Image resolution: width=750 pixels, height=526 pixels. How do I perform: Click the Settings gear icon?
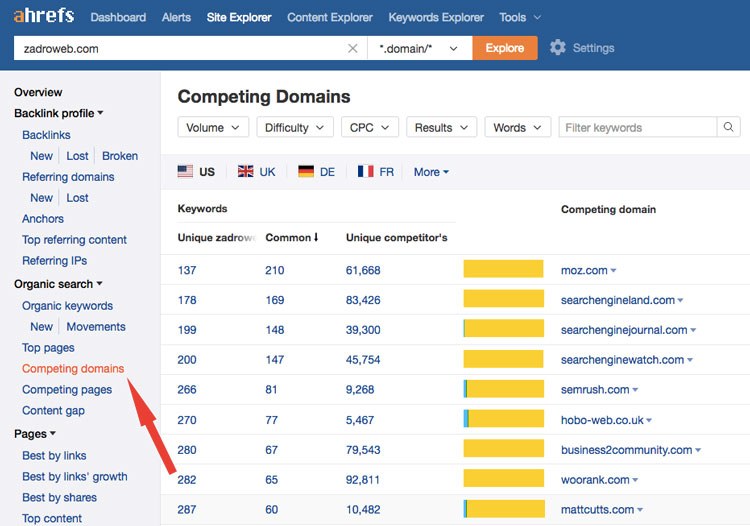(558, 47)
